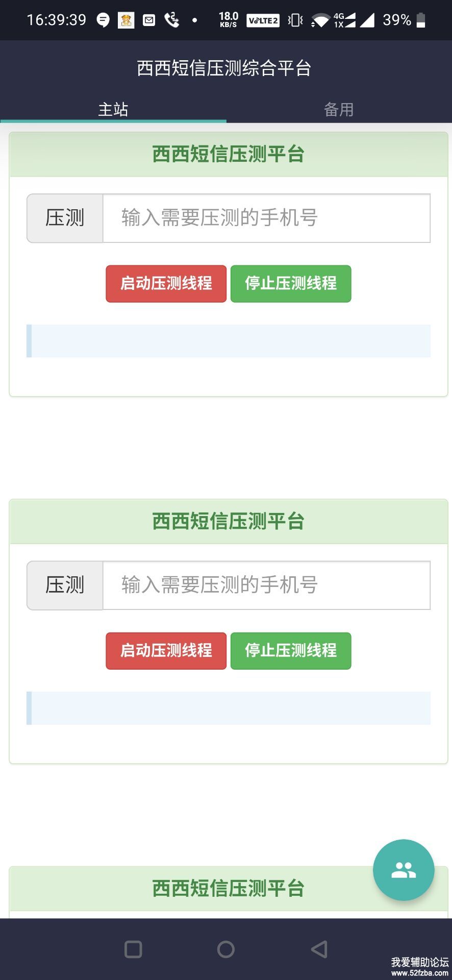Tap the Android home circle button
The height and width of the screenshot is (980, 452).
(x=226, y=949)
